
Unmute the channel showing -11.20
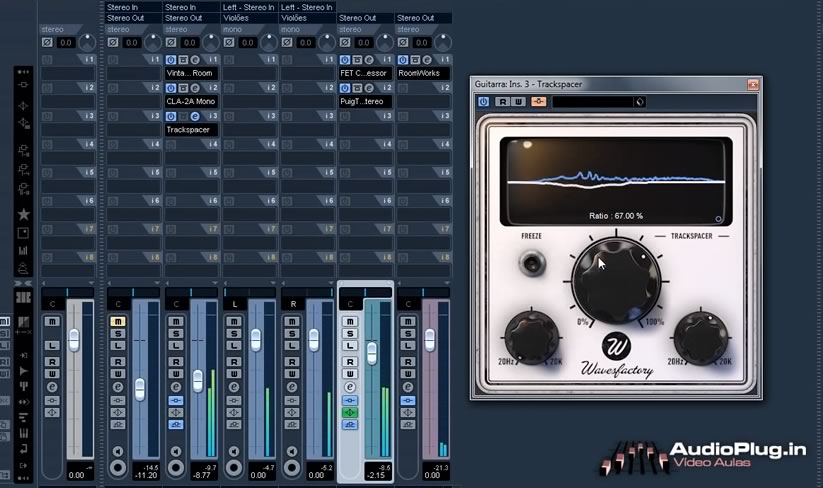(x=118, y=321)
